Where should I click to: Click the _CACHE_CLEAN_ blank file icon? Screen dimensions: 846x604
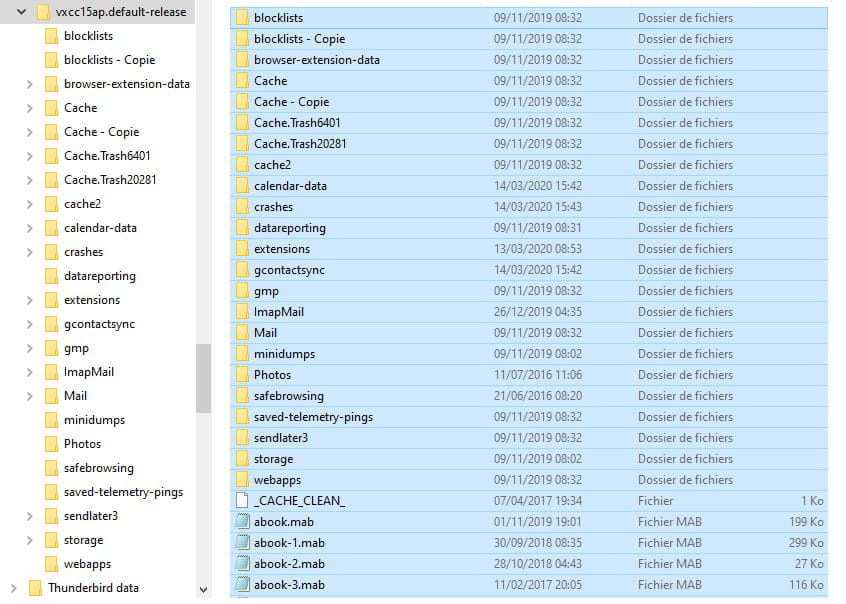tap(242, 501)
